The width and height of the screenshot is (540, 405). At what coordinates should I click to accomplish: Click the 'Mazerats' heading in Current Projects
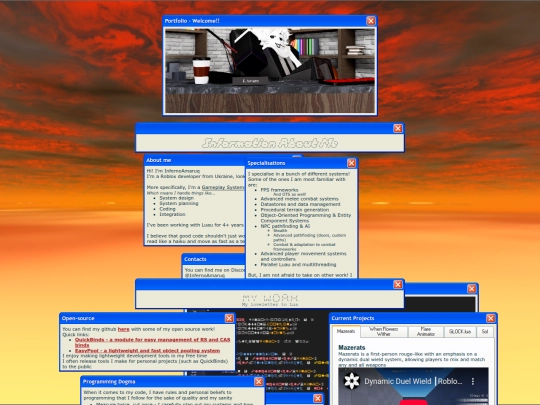352,347
